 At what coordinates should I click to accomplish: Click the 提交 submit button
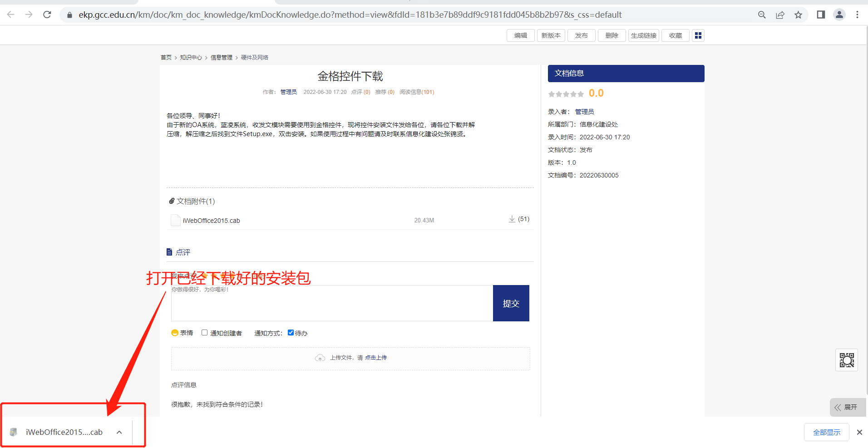(x=511, y=303)
